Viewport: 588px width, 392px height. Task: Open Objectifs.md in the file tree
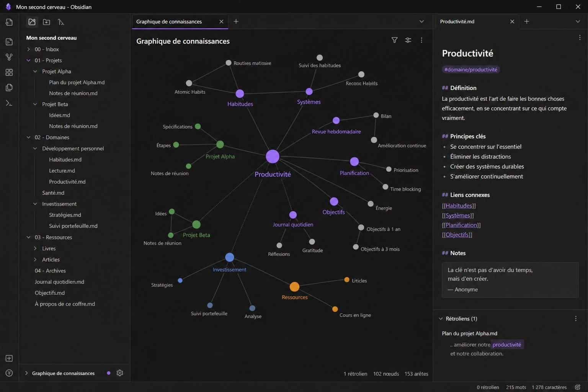click(x=50, y=293)
